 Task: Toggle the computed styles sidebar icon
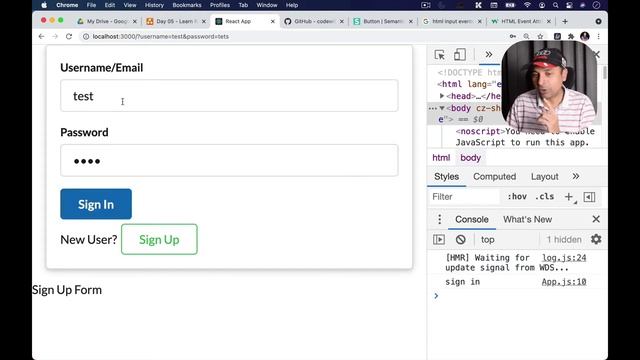coord(589,197)
